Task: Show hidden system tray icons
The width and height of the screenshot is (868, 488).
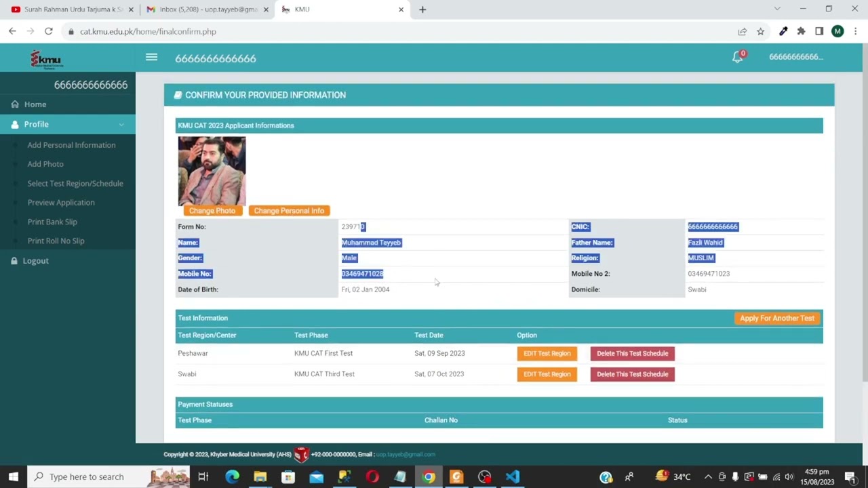Action: 708,476
